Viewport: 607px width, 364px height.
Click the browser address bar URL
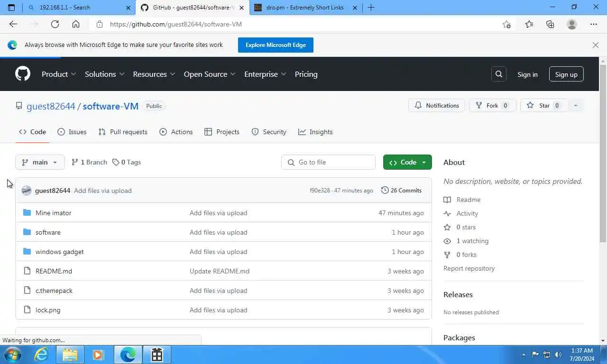tap(176, 24)
